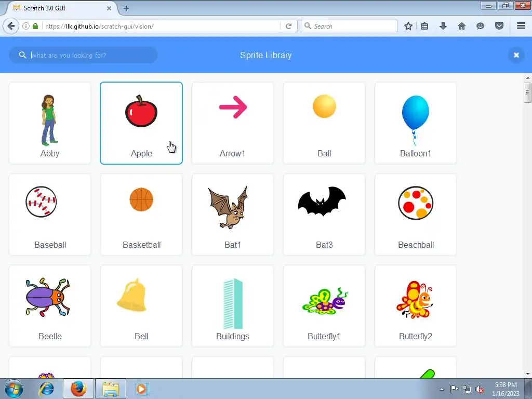This screenshot has width=532, height=399.
Task: Open a new browser tab
Action: pos(126,8)
